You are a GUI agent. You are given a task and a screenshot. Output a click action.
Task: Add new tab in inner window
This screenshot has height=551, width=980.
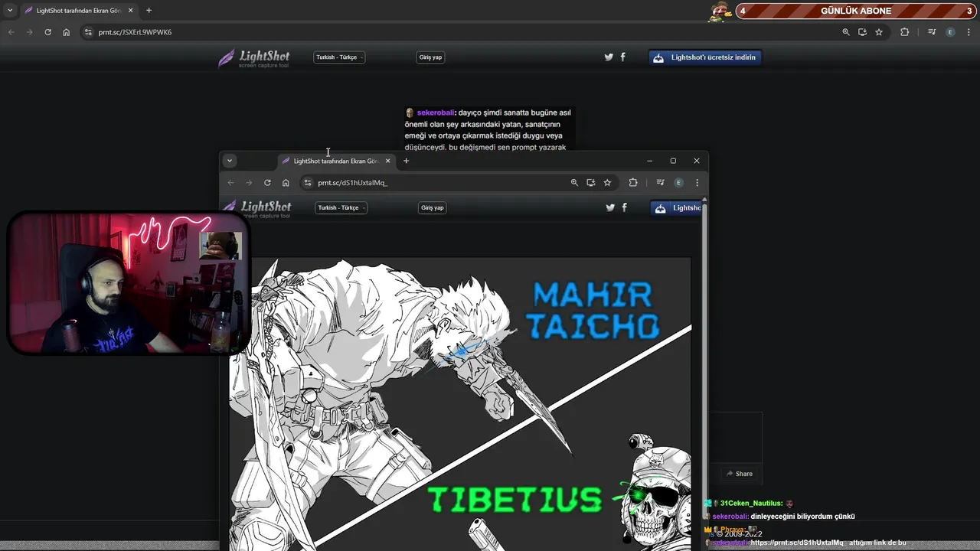click(406, 161)
